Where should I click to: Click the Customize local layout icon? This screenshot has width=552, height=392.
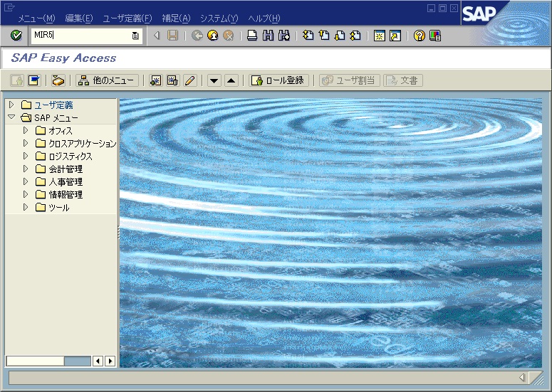pos(434,36)
